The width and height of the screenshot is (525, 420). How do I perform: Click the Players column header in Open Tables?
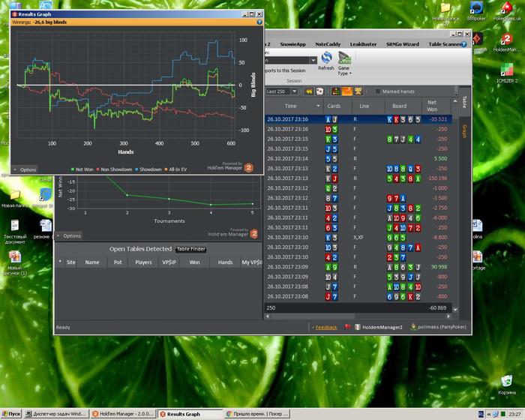pos(143,262)
